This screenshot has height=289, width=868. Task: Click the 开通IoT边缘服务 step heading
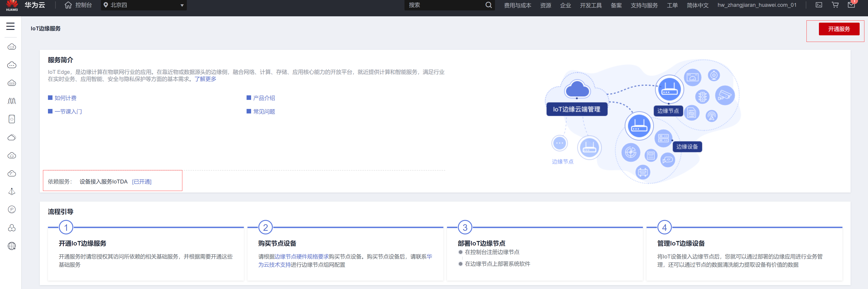83,243
